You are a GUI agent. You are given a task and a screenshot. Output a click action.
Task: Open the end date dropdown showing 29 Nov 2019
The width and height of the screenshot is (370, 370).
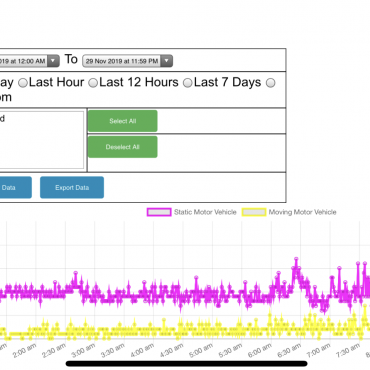tap(127, 61)
